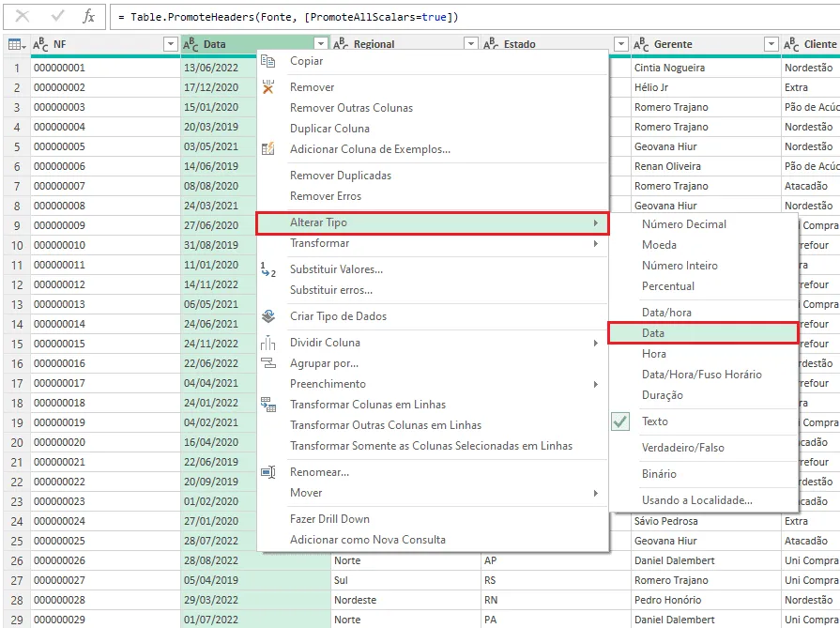The image size is (840, 628).
Task: Click the Substituir Valores 1-to-2 icon
Action: 267,269
